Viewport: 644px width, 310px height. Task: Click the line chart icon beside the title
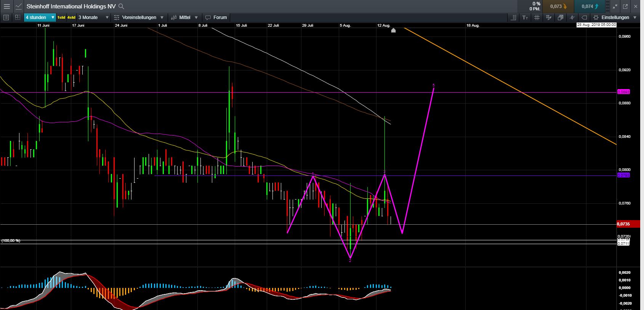(19, 6)
